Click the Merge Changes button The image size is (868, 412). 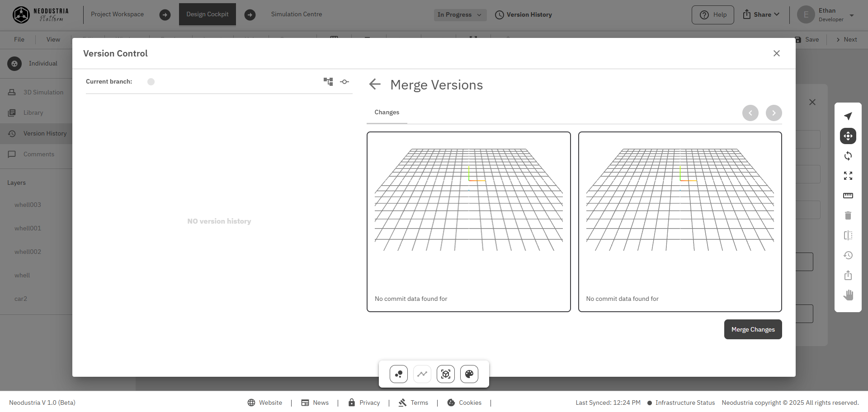coord(753,329)
